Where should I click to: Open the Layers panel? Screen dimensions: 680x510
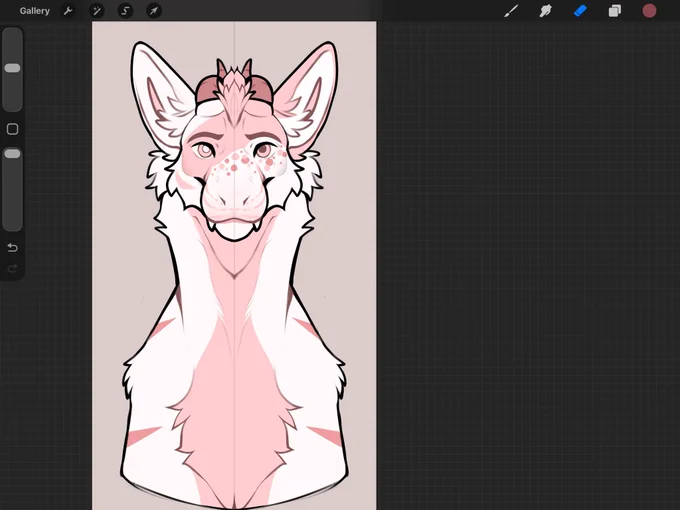(x=615, y=11)
